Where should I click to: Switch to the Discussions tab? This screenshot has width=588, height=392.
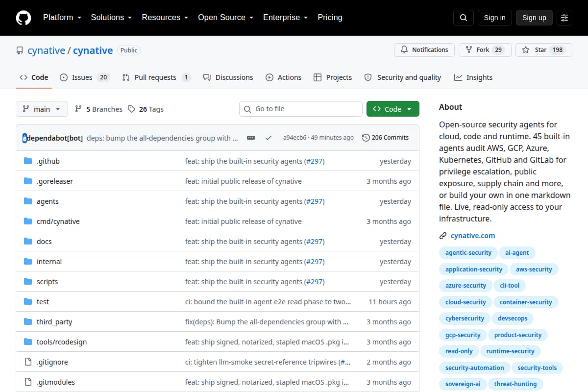[x=228, y=77]
